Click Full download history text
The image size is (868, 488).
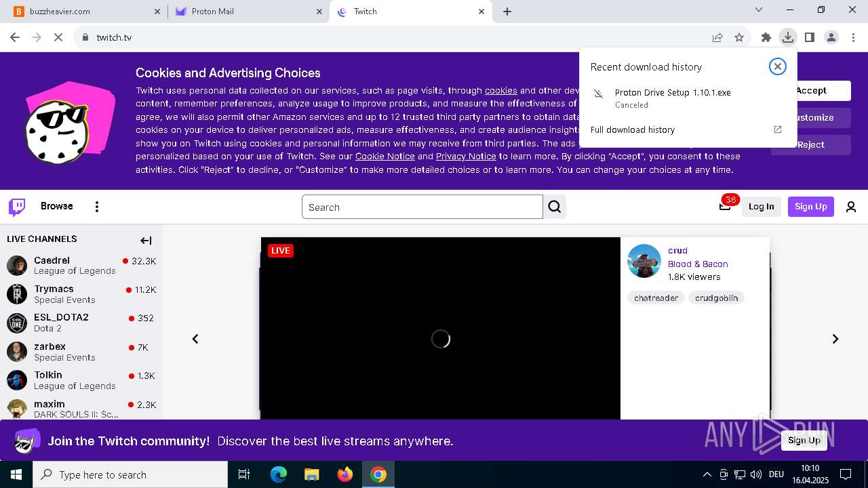coord(633,129)
